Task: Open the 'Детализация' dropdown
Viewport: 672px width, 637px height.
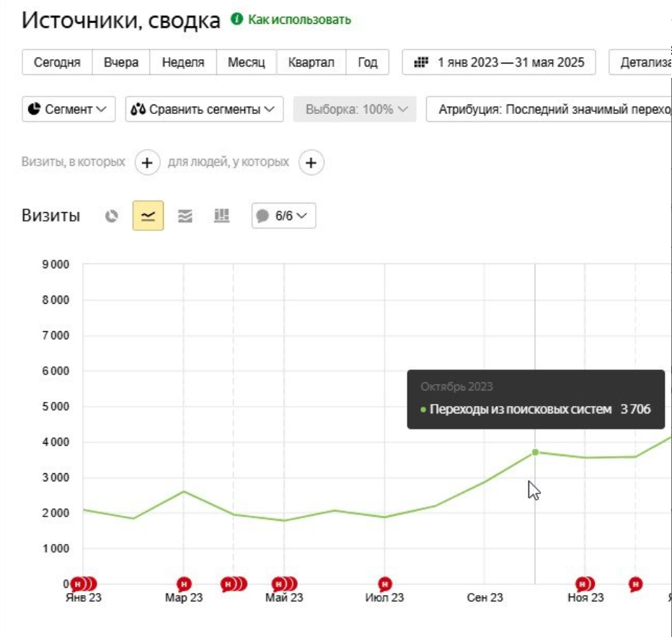Action: click(640, 63)
